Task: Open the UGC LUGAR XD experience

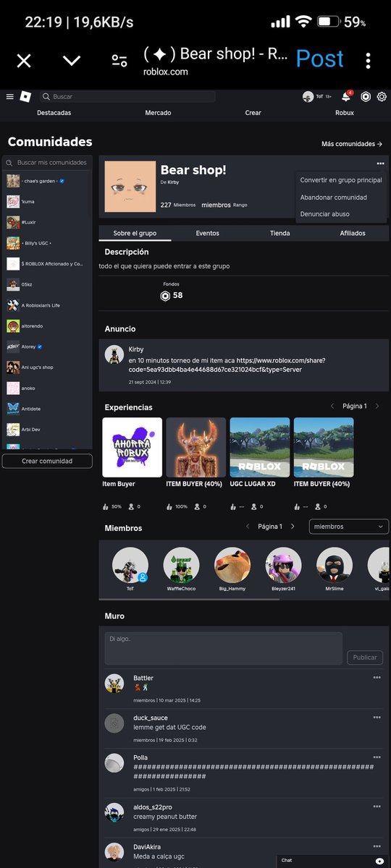Action: 260,447
